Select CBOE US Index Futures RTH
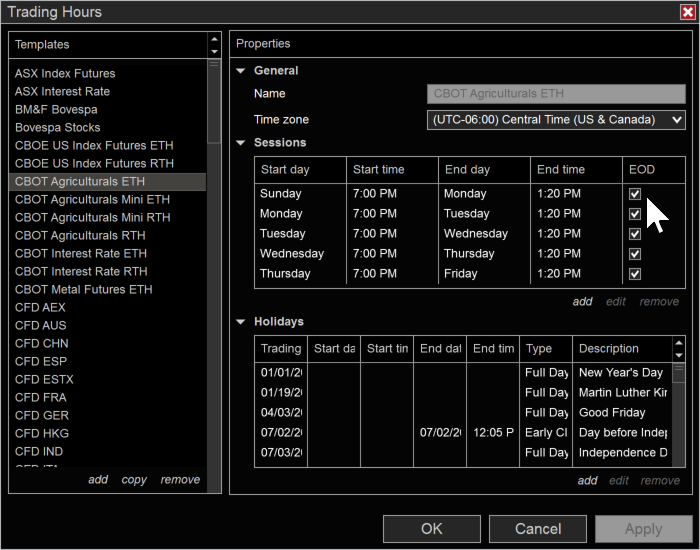The width and height of the screenshot is (700, 550). click(x=107, y=163)
